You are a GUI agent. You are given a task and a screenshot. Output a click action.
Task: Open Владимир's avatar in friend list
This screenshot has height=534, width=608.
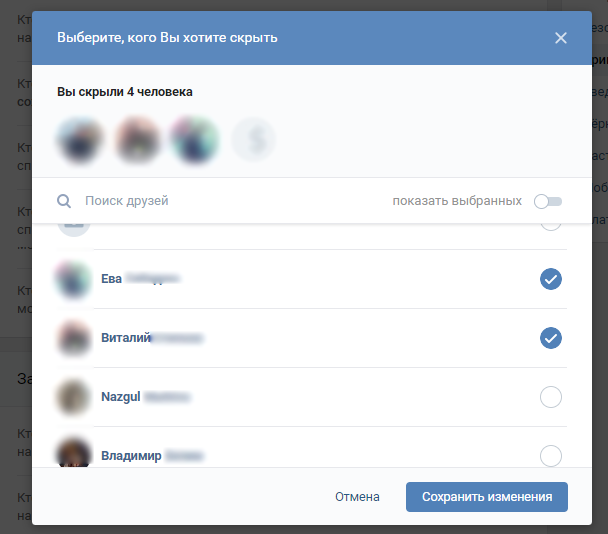coord(74,453)
